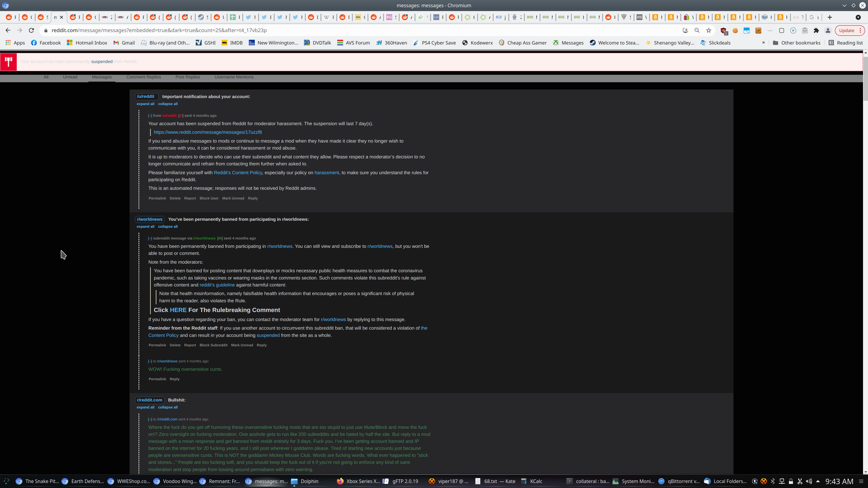This screenshot has height=488, width=868.
Task: Show hidden bookmarks with the » chevron
Action: coord(763,43)
